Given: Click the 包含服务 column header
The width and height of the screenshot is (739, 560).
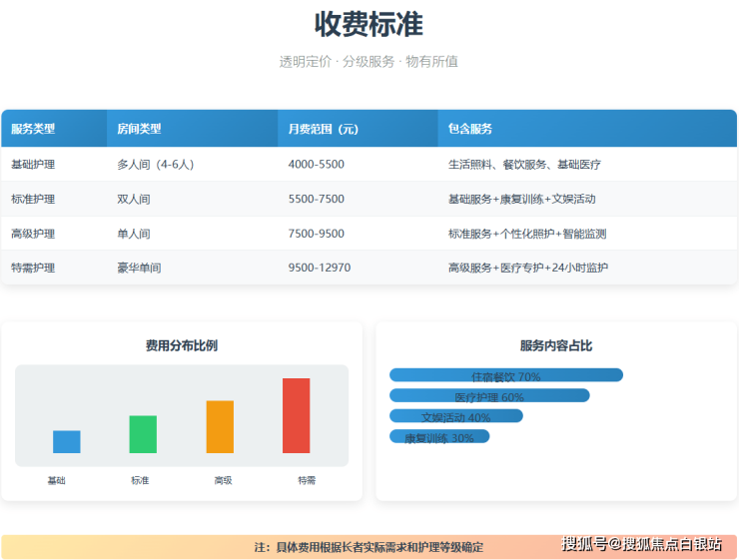Looking at the screenshot, I should (x=469, y=129).
